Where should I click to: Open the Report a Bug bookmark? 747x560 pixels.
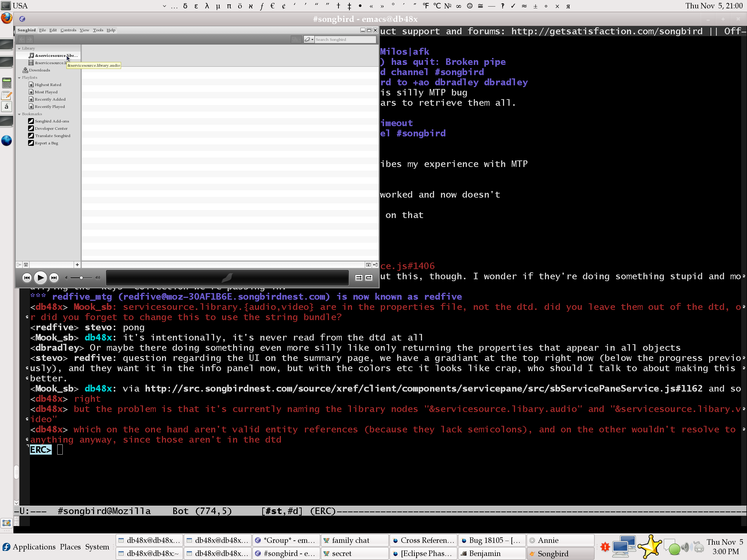pos(43,143)
